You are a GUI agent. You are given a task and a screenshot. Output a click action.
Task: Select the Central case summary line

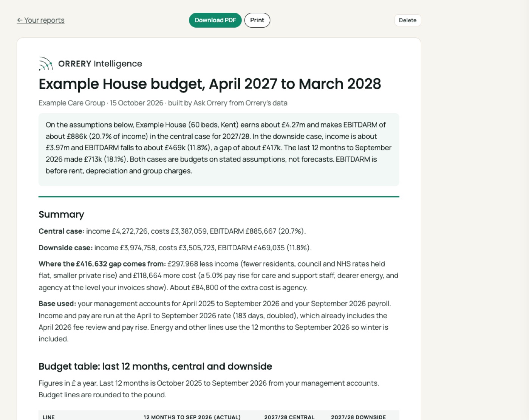click(172, 231)
